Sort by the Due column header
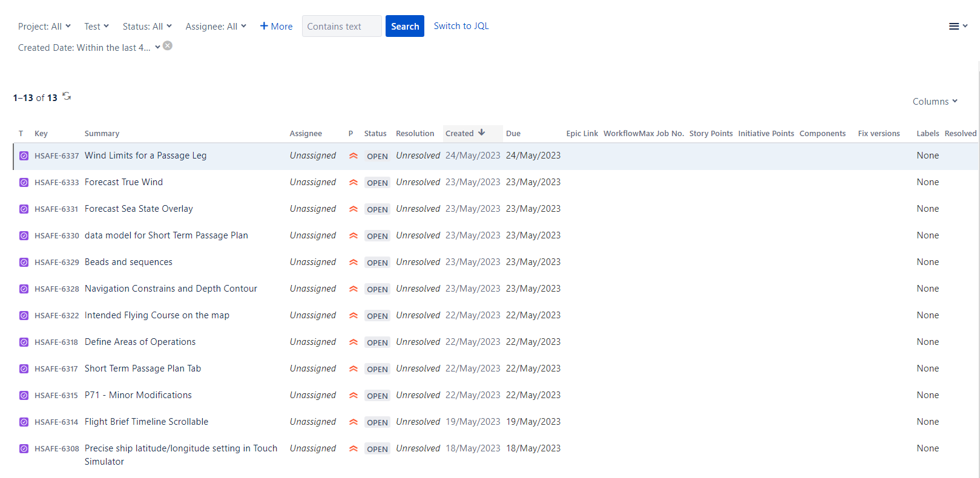The height and width of the screenshot is (478, 980). (x=513, y=133)
